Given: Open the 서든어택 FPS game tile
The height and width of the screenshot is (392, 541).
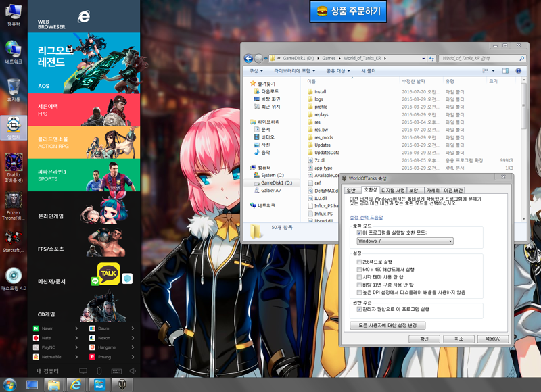Looking at the screenshot, I should click(84, 109).
